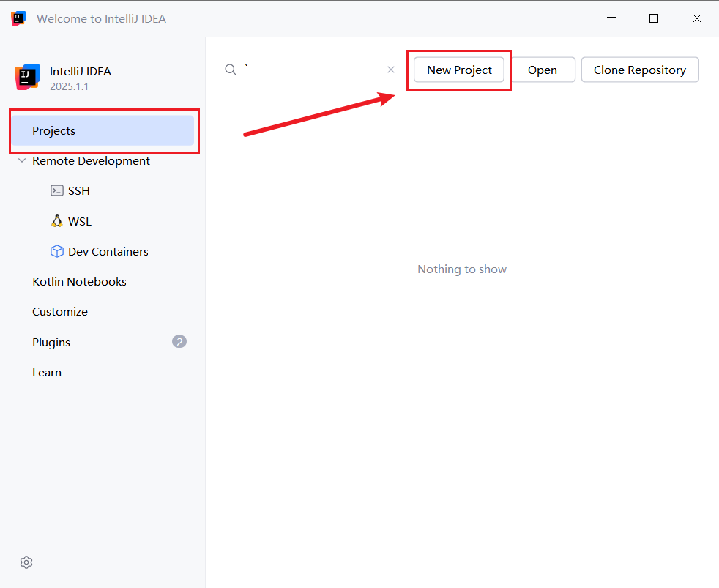Viewport: 719px width, 588px height.
Task: Collapse the Remote Development section chevron
Action: coord(21,160)
